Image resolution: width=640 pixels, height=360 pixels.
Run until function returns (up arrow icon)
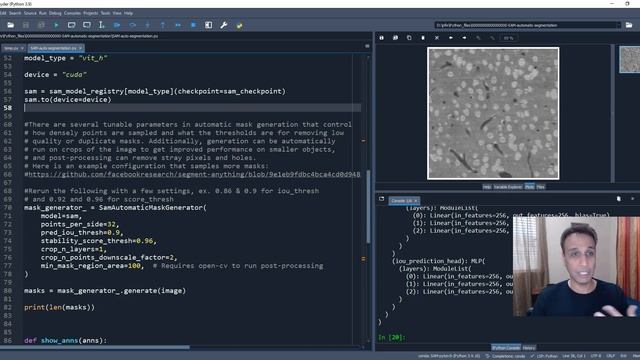click(x=162, y=25)
